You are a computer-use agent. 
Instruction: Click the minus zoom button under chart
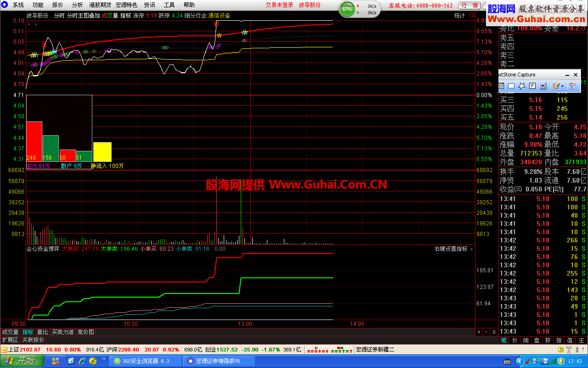(x=486, y=332)
